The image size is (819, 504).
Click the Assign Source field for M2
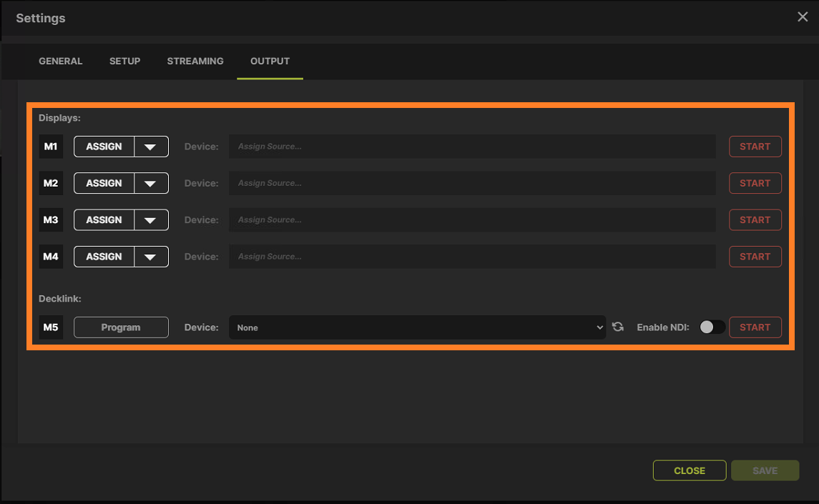(x=471, y=182)
